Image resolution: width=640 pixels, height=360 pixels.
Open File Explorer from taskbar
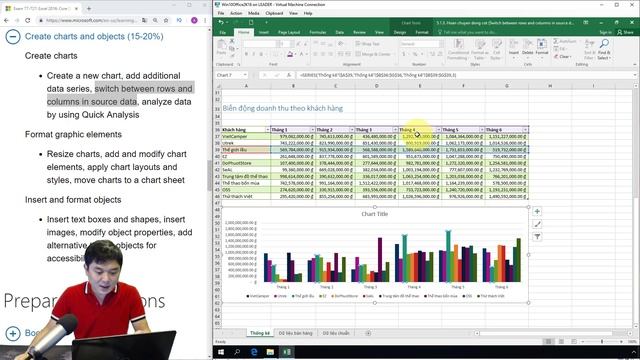click(x=270, y=352)
